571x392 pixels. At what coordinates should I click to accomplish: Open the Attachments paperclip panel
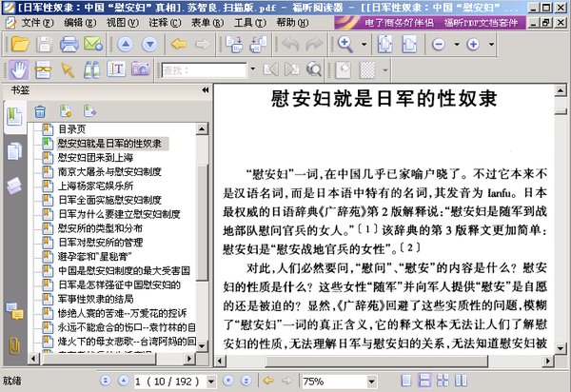(14, 345)
